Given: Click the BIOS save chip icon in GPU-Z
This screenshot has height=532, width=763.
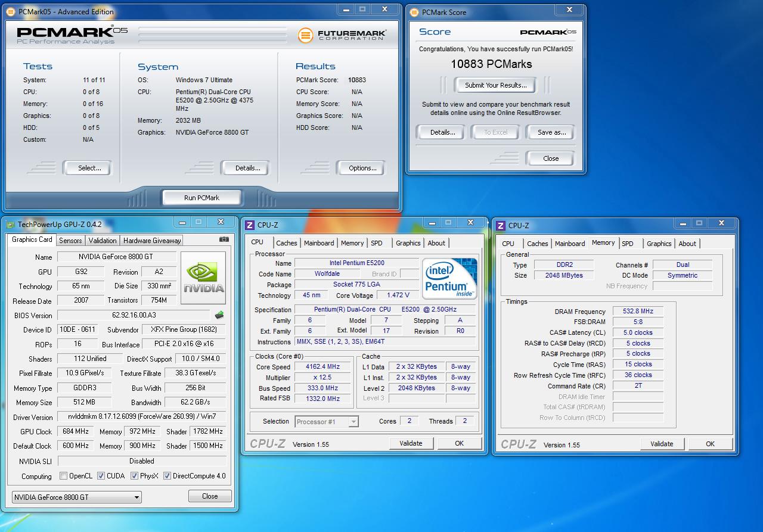Looking at the screenshot, I should [x=219, y=315].
